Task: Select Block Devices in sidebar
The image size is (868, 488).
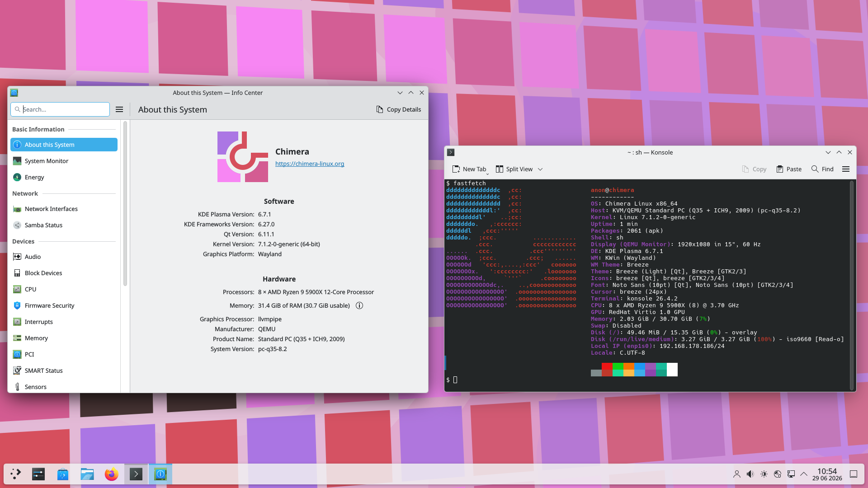Action: 64,273
